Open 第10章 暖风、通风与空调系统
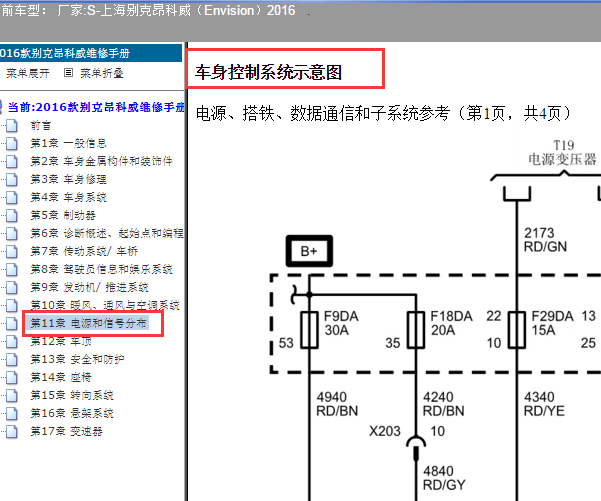 pos(105,306)
